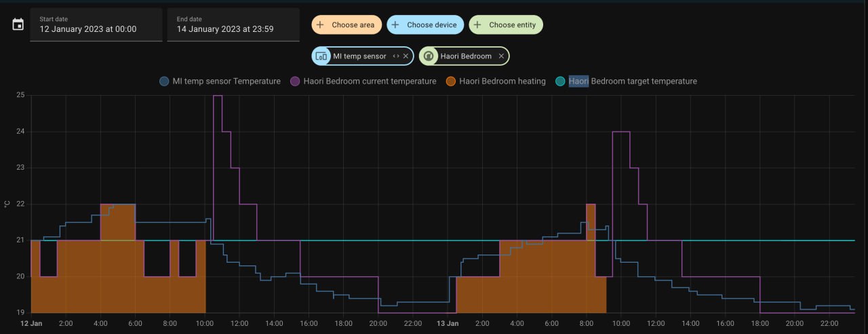Open the Choose area picker text
Screen dimensions: 868x334
click(353, 25)
